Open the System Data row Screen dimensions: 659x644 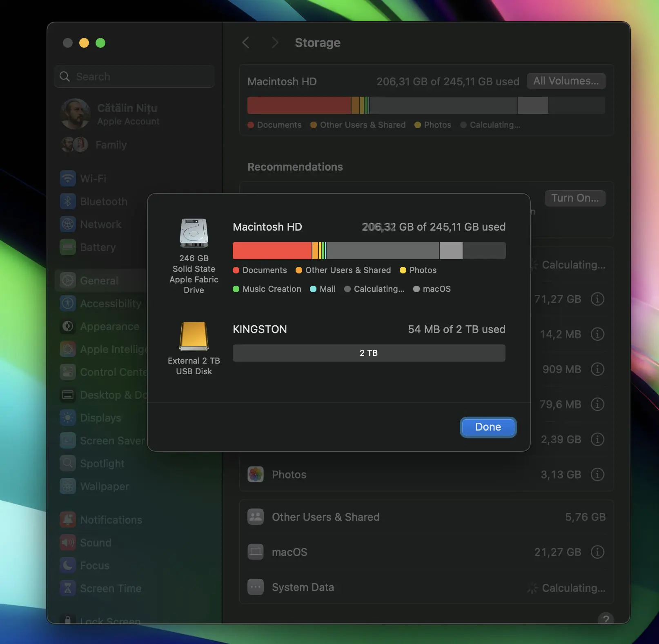(426, 587)
